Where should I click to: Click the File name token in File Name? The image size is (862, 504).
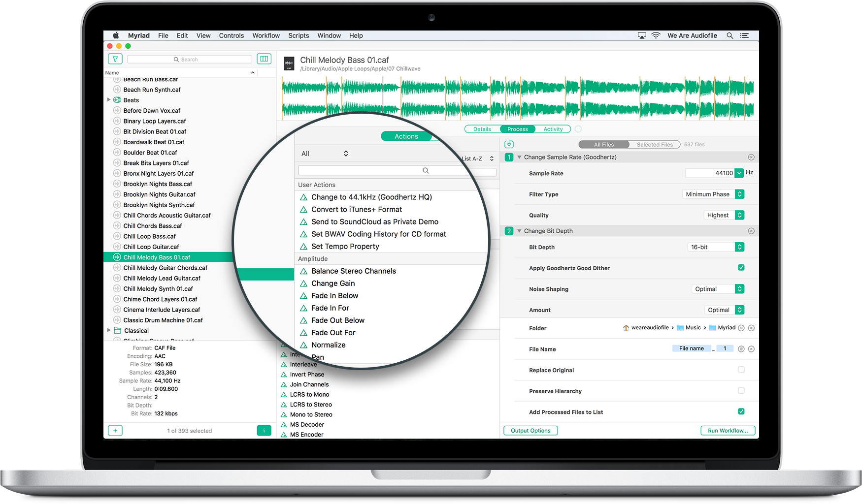tap(692, 348)
